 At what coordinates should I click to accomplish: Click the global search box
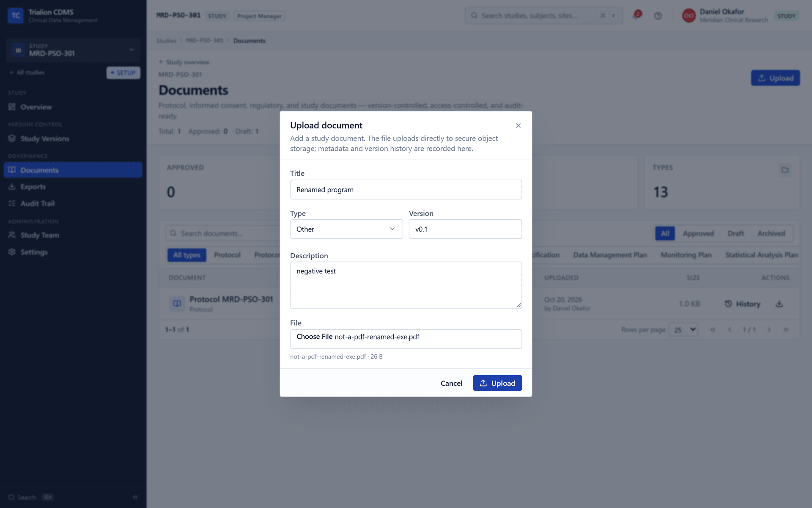(543, 16)
